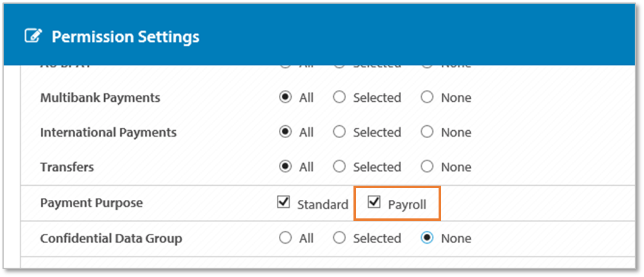Select All for Transfers

click(285, 167)
